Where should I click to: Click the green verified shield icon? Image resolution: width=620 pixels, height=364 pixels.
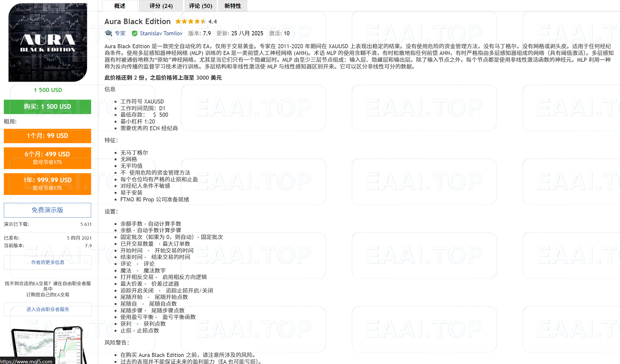coord(135,34)
